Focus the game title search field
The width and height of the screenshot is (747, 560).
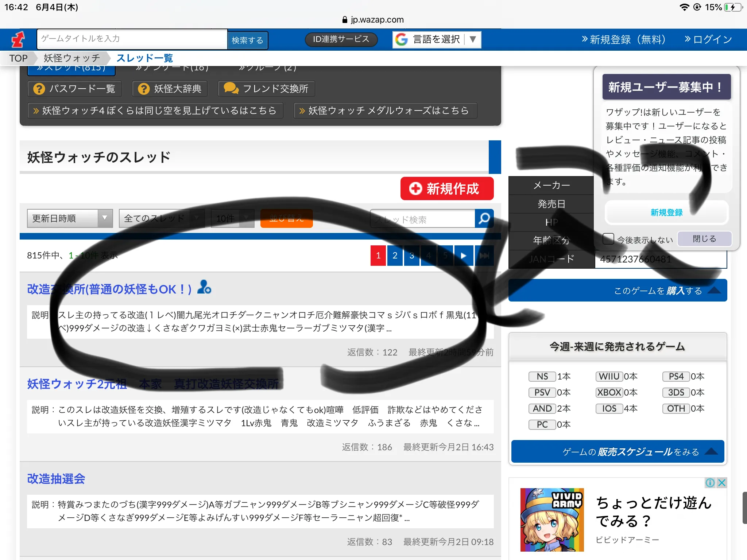coord(132,39)
